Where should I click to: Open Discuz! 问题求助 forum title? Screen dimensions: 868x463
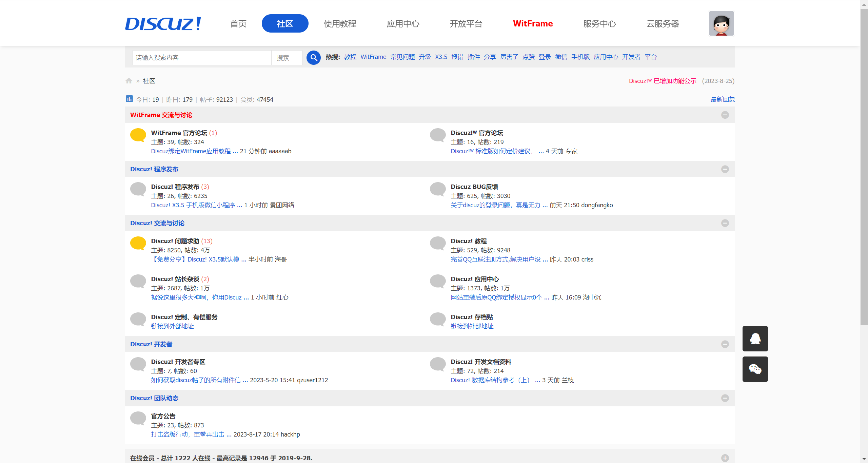tap(175, 241)
